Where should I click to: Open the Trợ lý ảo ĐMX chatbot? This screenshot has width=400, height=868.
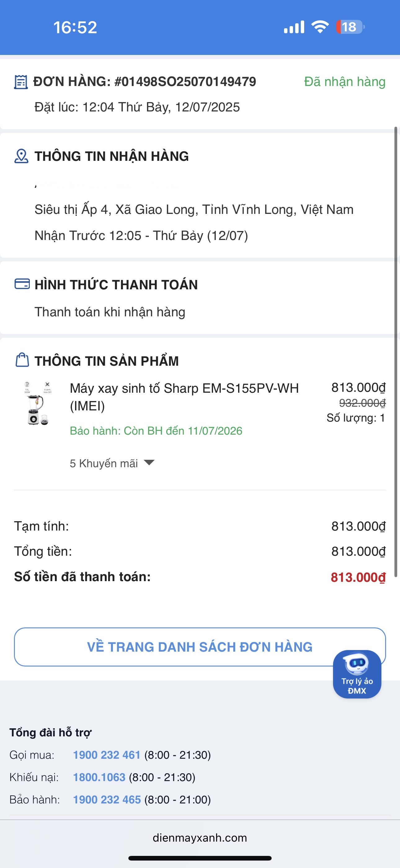(x=357, y=674)
